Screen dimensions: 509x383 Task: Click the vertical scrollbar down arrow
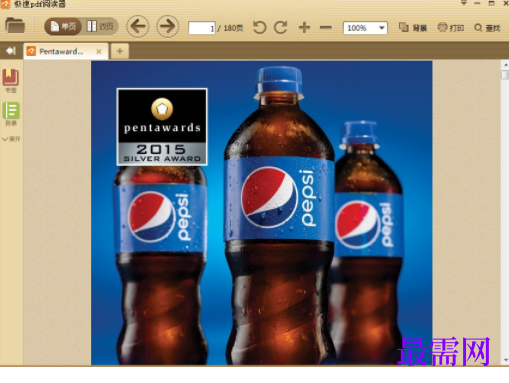(505, 360)
